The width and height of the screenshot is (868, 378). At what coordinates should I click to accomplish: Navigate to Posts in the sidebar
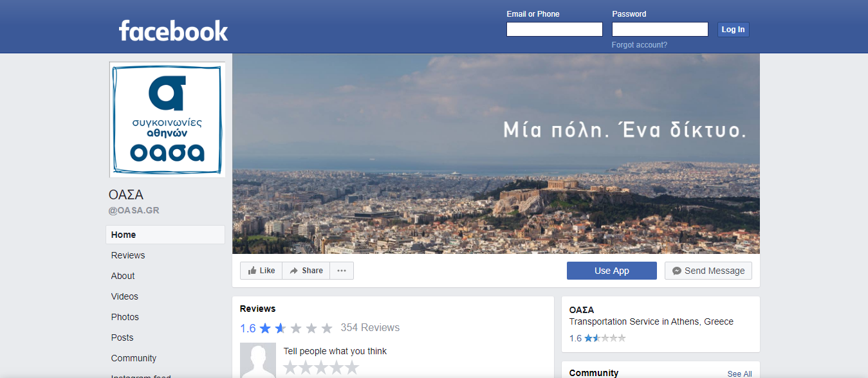[122, 337]
